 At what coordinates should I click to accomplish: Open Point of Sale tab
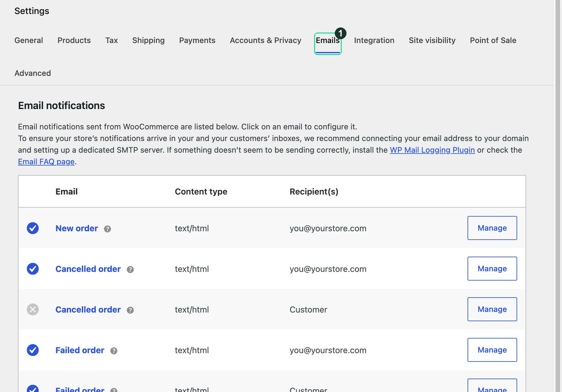point(493,40)
